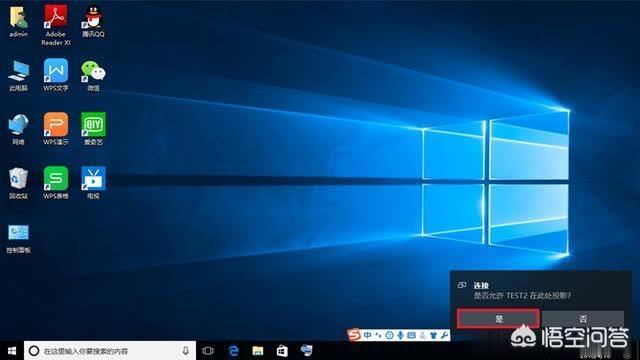
Task: Click 是 to allow TEST2 projection
Action: tap(498, 319)
